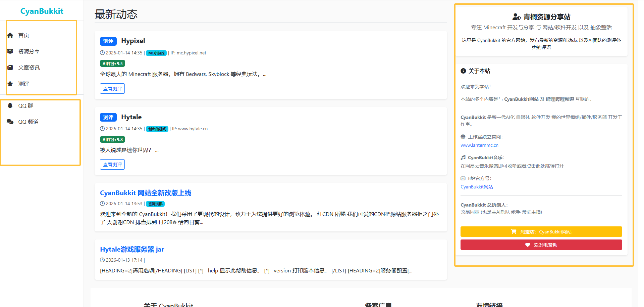The width and height of the screenshot is (644, 307).
Task: Click the star icon beside 测评
Action: (10, 84)
